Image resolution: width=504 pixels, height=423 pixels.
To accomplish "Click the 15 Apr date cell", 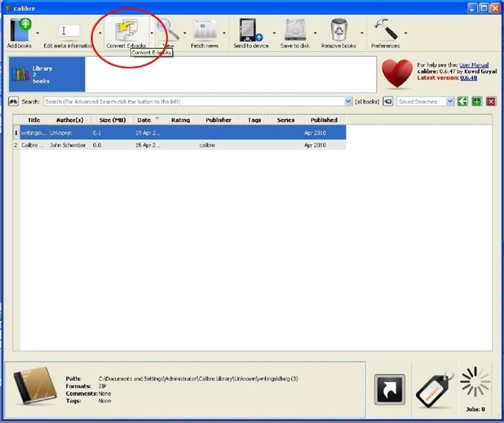I will (148, 145).
